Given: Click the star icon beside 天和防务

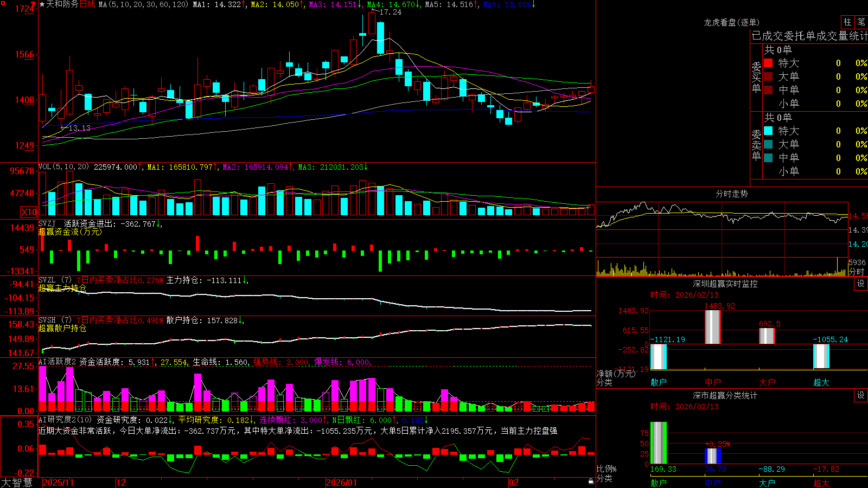Looking at the screenshot, I should tap(42, 4).
